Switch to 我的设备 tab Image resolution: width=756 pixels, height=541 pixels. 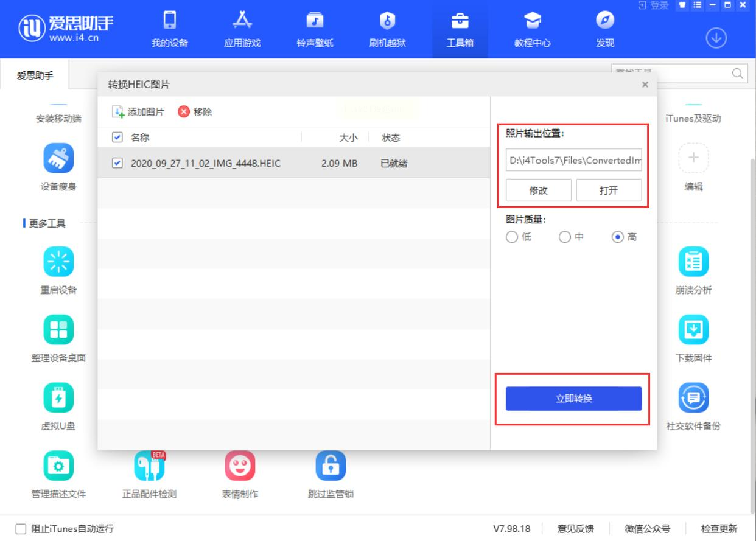(x=170, y=29)
